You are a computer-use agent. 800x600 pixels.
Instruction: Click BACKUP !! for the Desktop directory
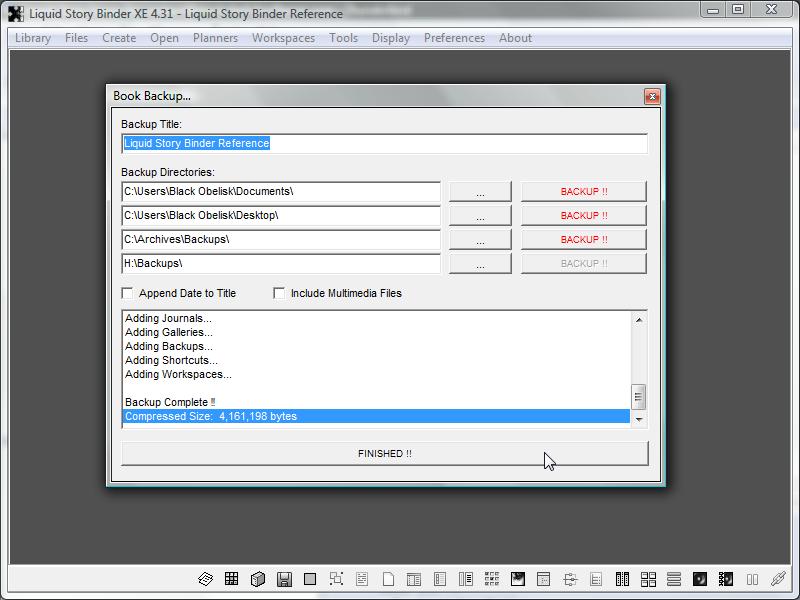coord(583,215)
